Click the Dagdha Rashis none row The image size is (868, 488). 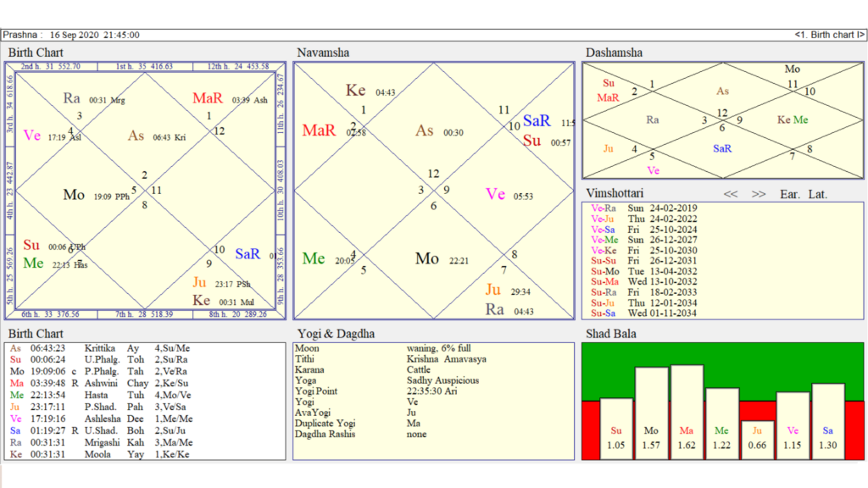(361, 434)
